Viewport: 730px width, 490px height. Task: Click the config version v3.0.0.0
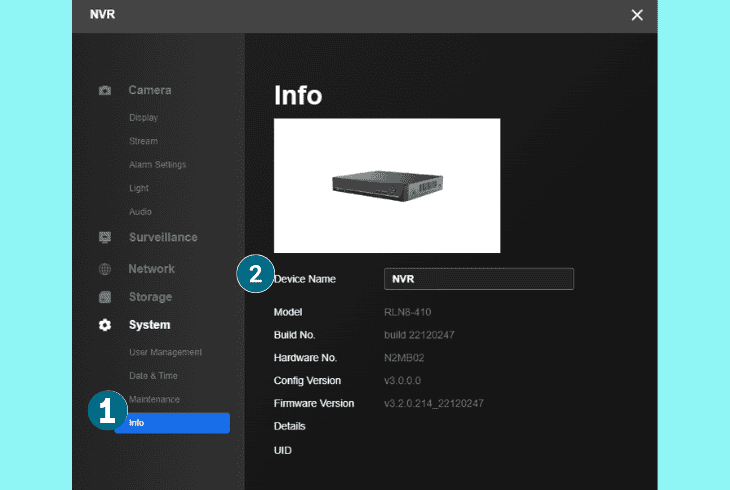(402, 381)
